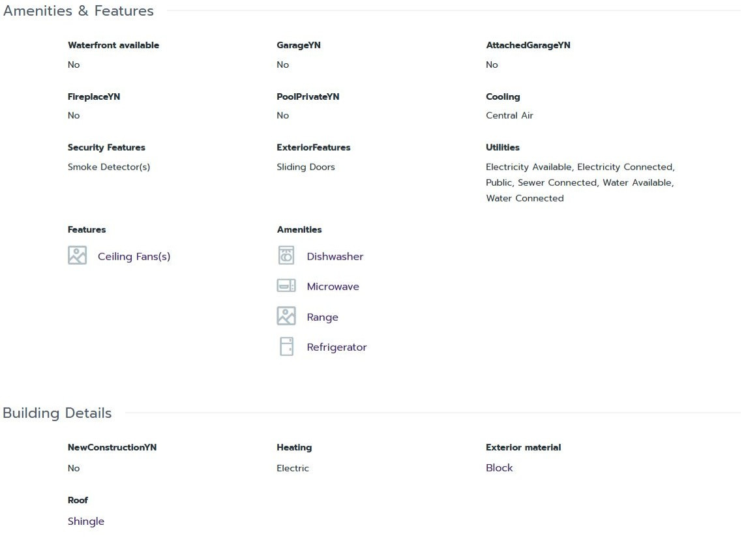The height and width of the screenshot is (560, 746).
Task: Click the Smoke Detector(s) security value
Action: point(109,167)
